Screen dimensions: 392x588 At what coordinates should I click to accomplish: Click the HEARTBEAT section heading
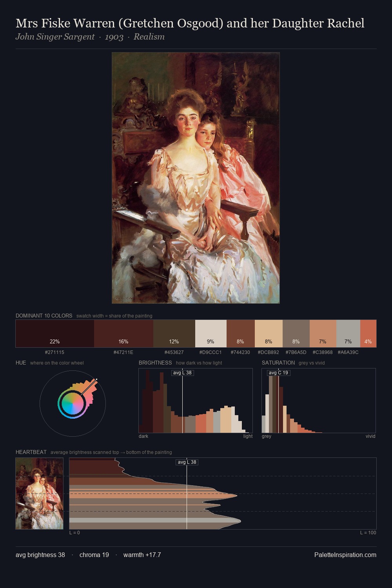point(31,452)
